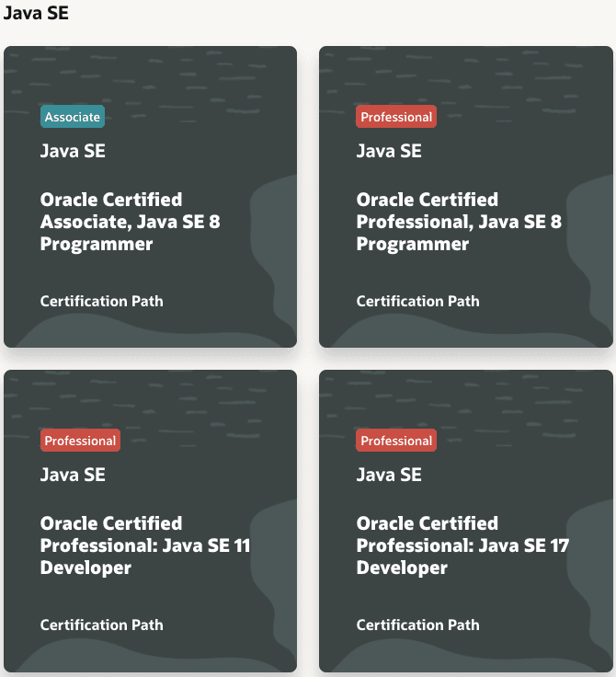The height and width of the screenshot is (677, 616).
Task: Click Certification Path on the Associate card
Action: tap(102, 301)
